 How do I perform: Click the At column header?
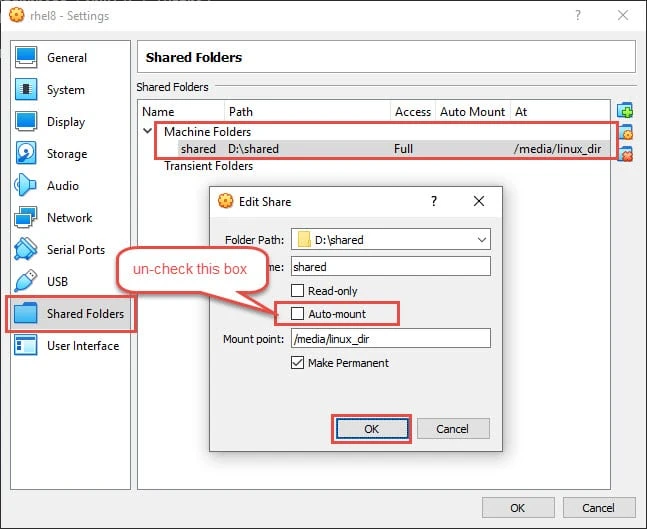[560, 111]
